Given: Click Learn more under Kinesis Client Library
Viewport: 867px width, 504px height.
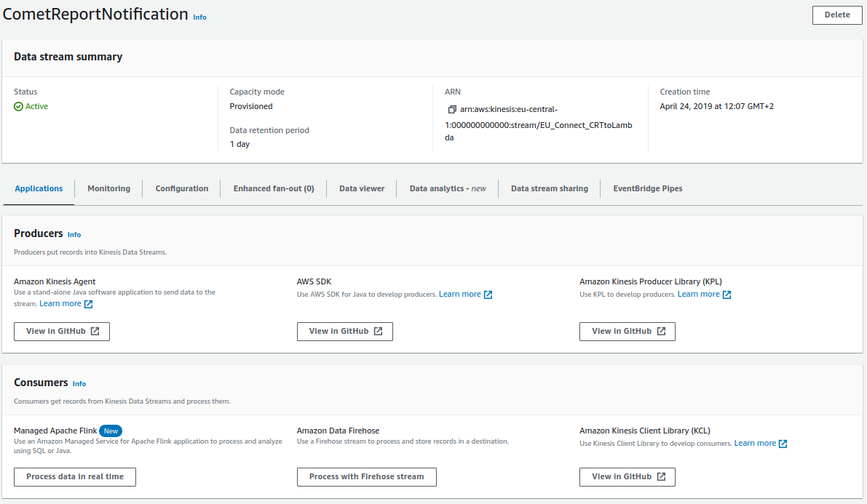Looking at the screenshot, I should (x=756, y=443).
